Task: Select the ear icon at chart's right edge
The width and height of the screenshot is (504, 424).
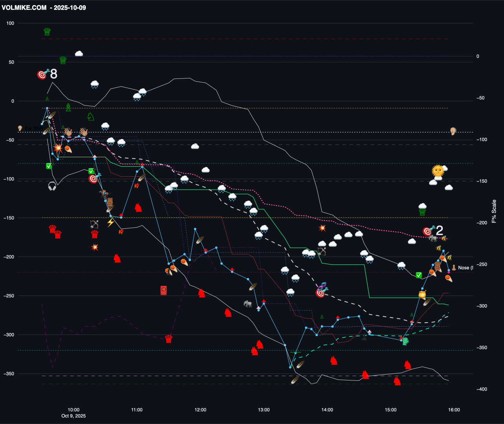Action: click(453, 131)
